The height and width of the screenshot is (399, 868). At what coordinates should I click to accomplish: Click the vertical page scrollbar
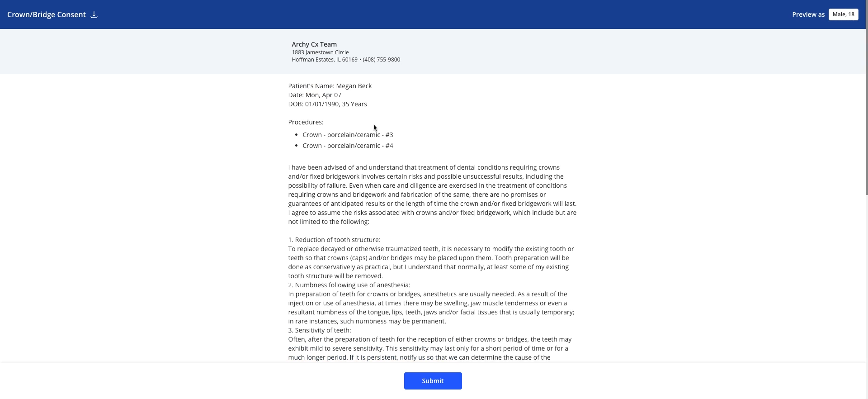[x=866, y=112]
